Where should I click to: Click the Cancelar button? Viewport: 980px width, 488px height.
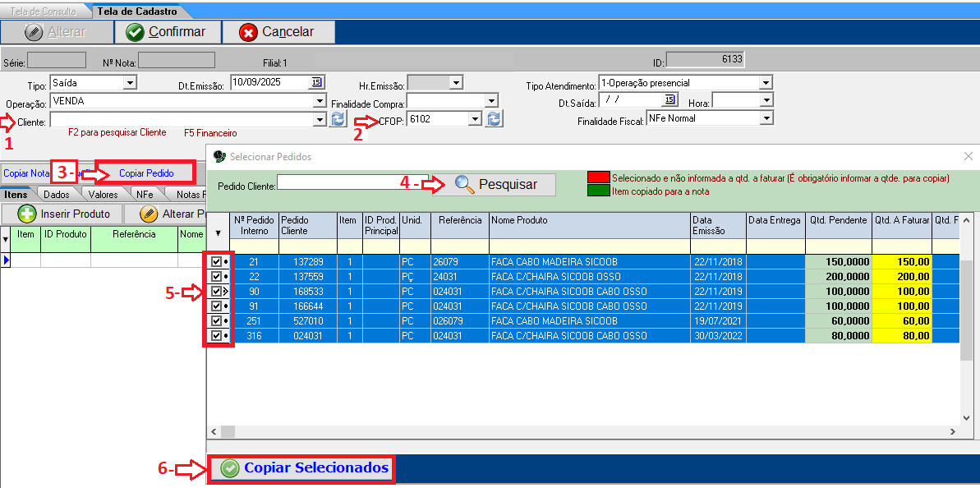[x=278, y=32]
